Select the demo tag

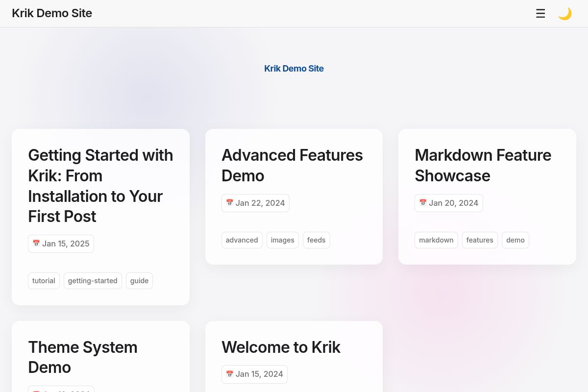click(x=515, y=240)
